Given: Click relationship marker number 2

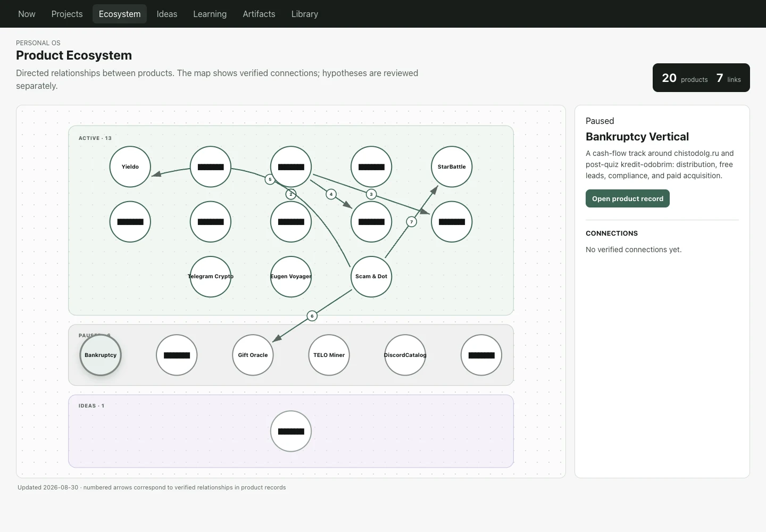Looking at the screenshot, I should (291, 194).
